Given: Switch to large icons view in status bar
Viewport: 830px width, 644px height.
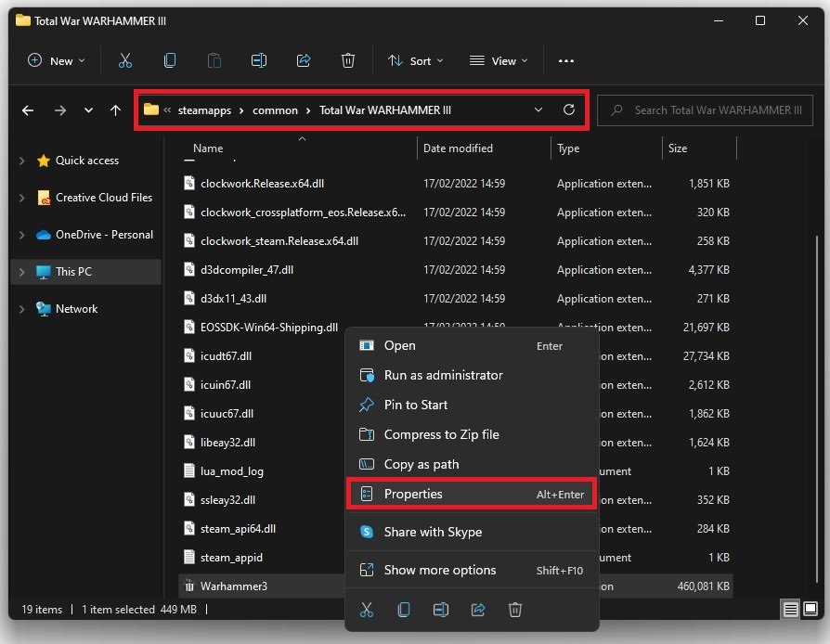Looking at the screenshot, I should pyautogui.click(x=811, y=609).
